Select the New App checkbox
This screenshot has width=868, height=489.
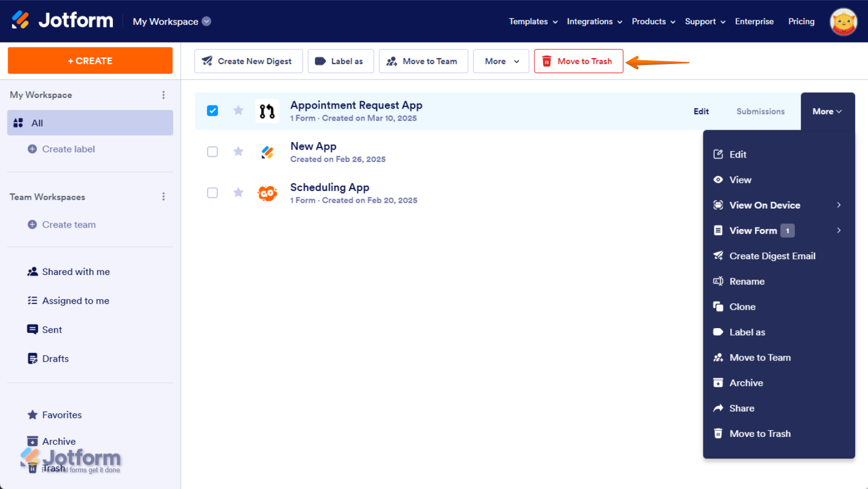pos(212,152)
